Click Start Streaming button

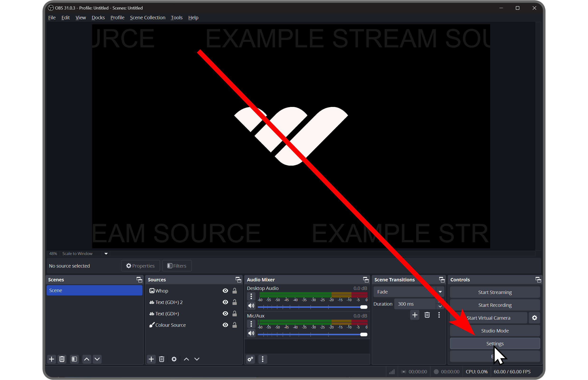click(495, 292)
